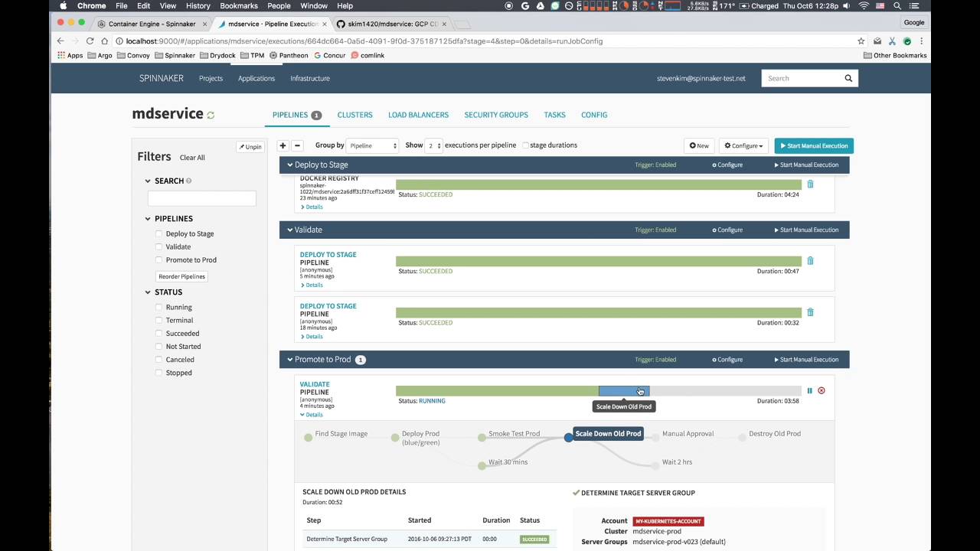
Task: Select the Wait 2 hrs stage node
Action: [x=655, y=465]
